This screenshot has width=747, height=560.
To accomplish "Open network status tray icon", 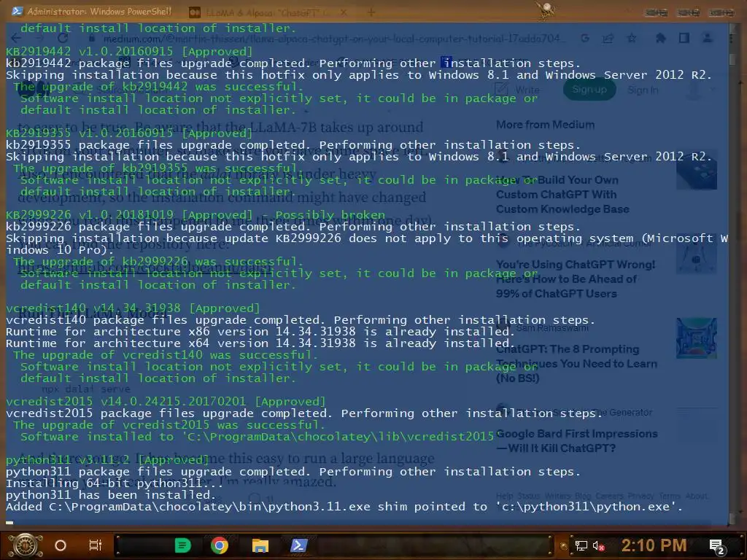I will coord(581,545).
